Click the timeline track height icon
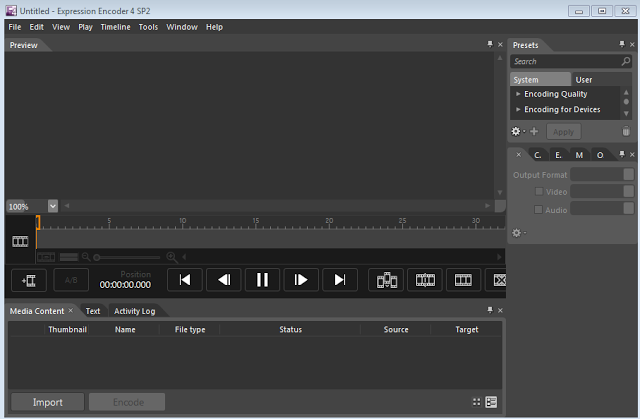The height and width of the screenshot is (419, 640). click(69, 257)
